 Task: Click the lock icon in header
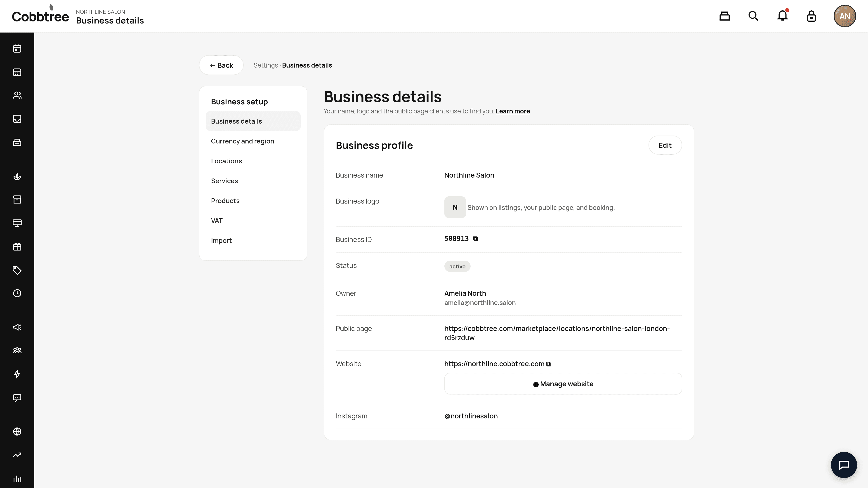(811, 16)
